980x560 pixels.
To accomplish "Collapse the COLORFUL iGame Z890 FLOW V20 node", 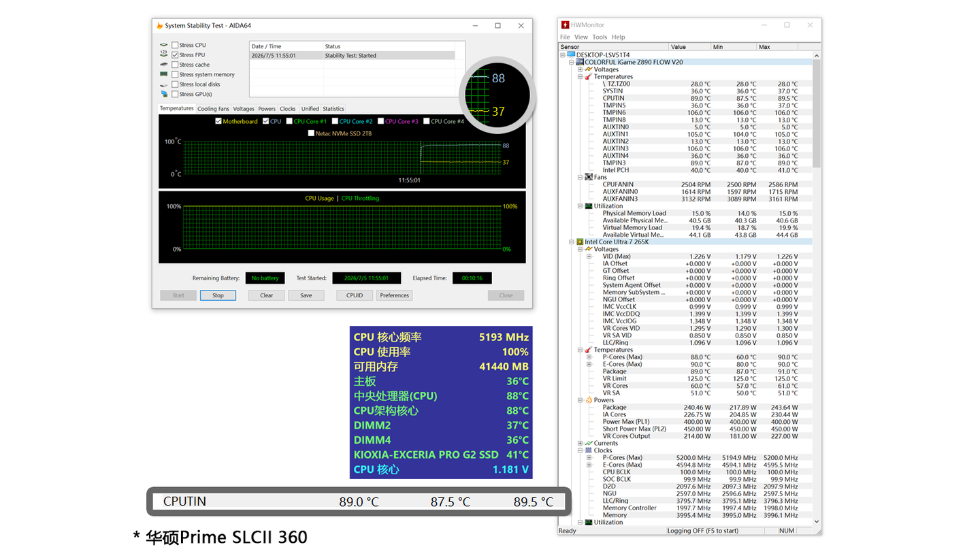I will pyautogui.click(x=571, y=62).
